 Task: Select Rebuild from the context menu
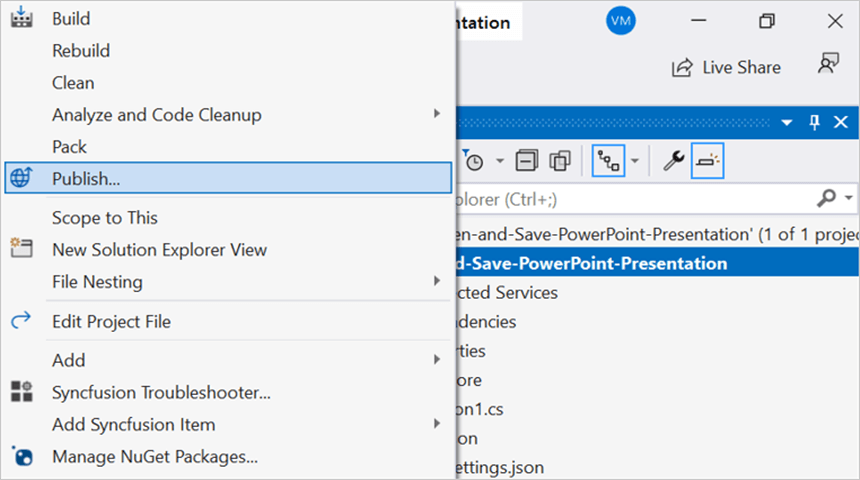[x=81, y=50]
